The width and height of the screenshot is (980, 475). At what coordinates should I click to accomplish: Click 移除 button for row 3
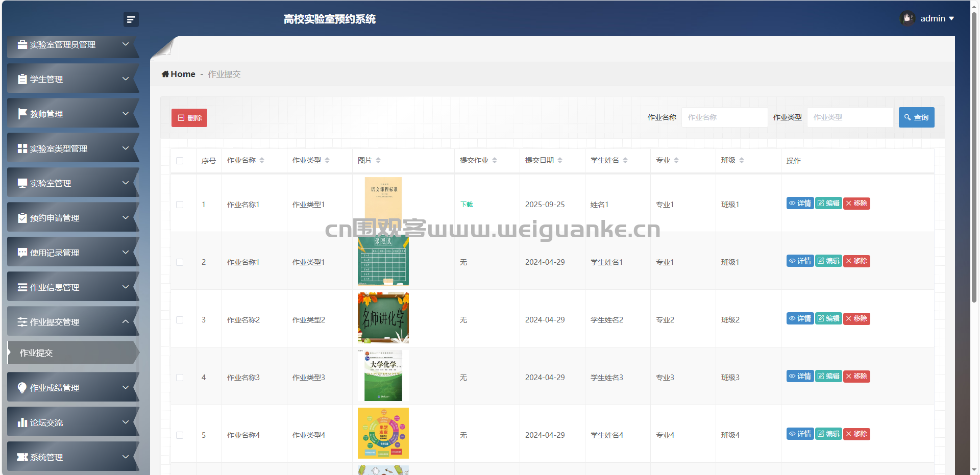point(856,318)
